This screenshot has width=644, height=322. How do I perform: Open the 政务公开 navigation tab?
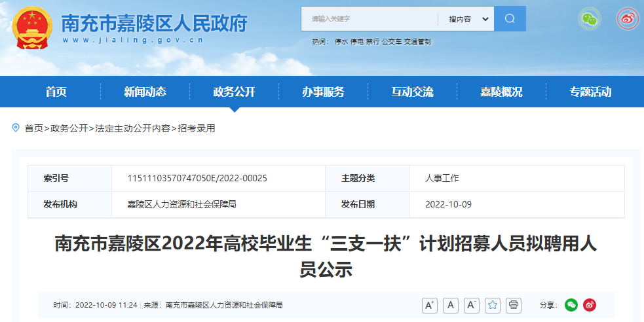point(234,92)
